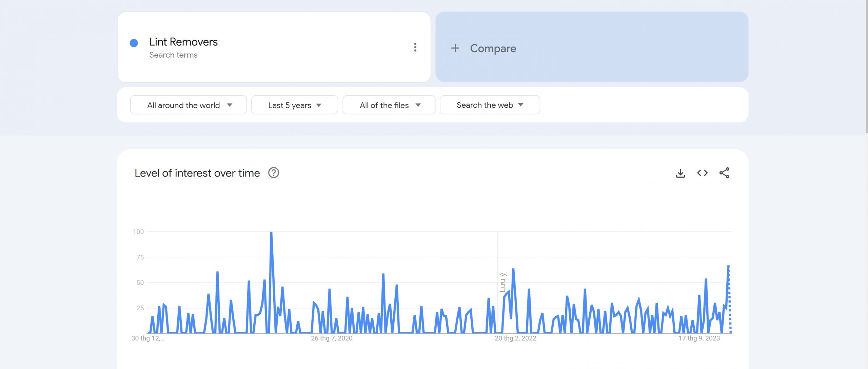Open the Lint Removers options menu
Screen dimensions: 868x369
point(415,48)
